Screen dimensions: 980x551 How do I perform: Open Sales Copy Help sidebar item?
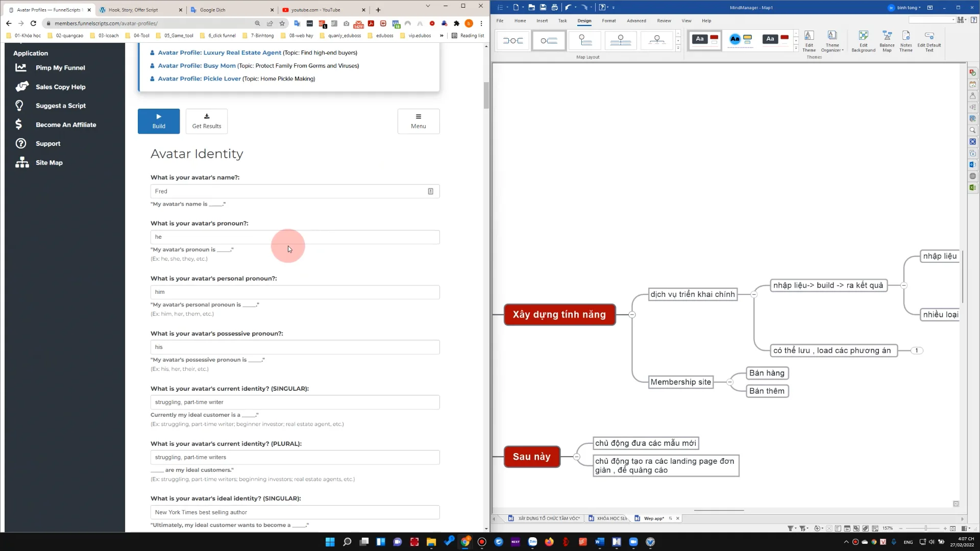[60, 87]
